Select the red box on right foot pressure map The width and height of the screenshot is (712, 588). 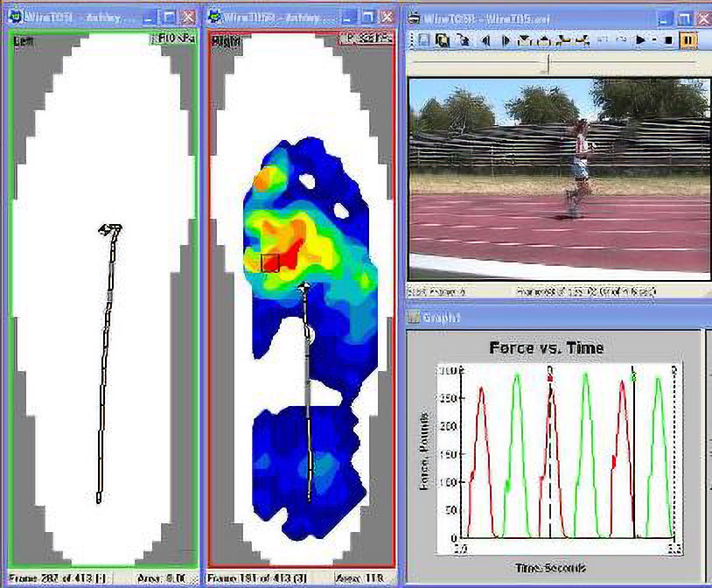coord(270,262)
